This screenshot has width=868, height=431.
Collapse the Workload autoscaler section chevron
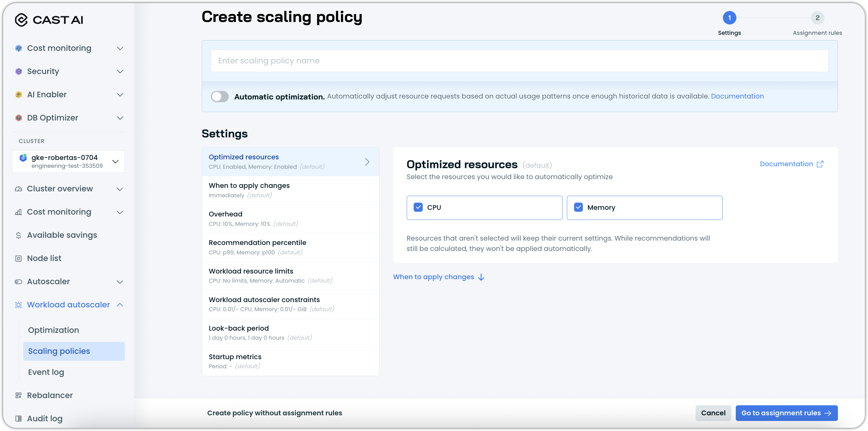(120, 305)
